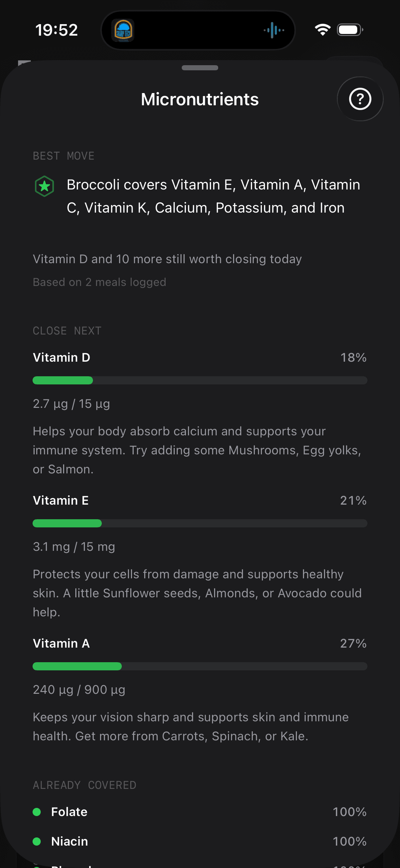This screenshot has height=868, width=400.
Task: Tap the sheet drag handle at the top
Action: tap(200, 68)
